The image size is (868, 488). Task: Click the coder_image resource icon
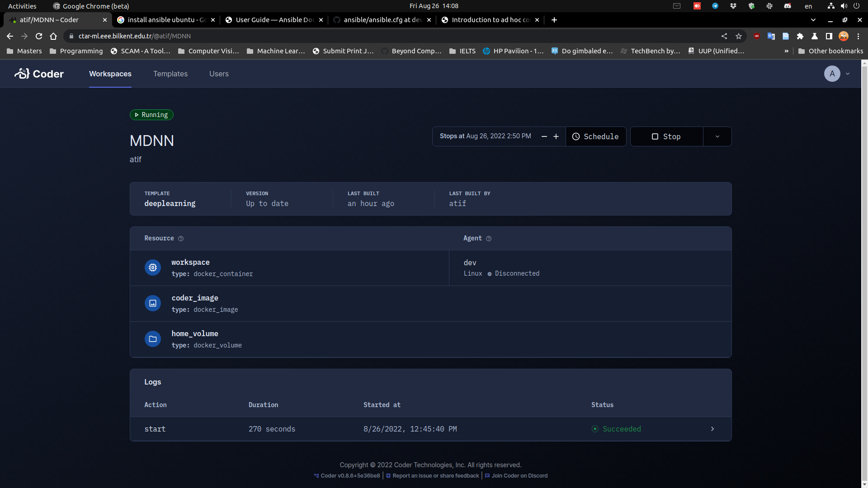click(153, 303)
